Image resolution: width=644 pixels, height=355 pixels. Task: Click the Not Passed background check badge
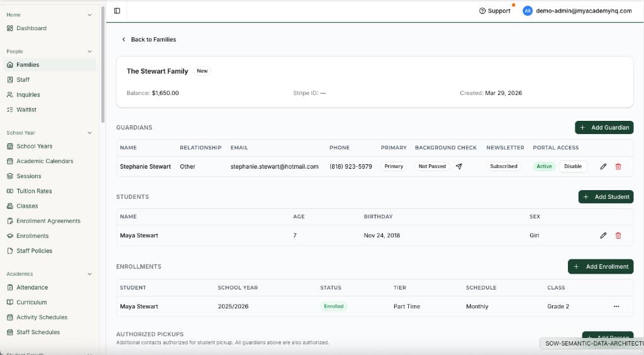pyautogui.click(x=431, y=166)
